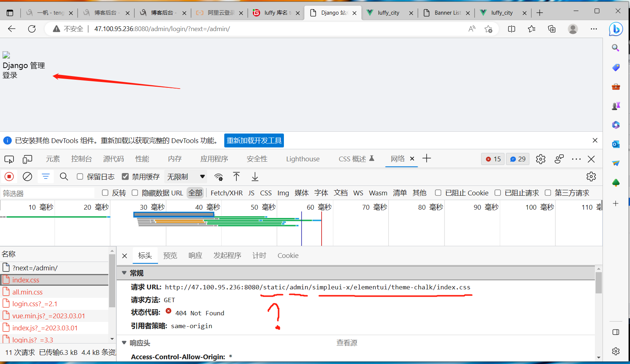630x364 pixels.
Task: Click the 查看源 link in 响应头
Action: click(347, 343)
